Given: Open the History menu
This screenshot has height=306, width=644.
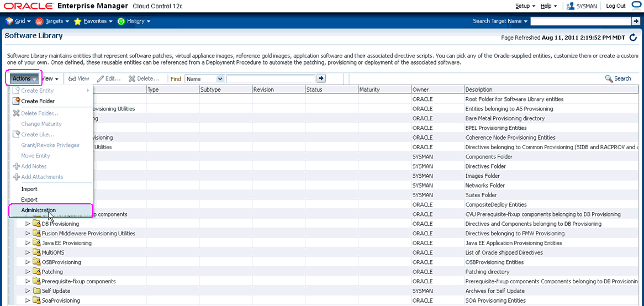Looking at the screenshot, I should [x=134, y=21].
